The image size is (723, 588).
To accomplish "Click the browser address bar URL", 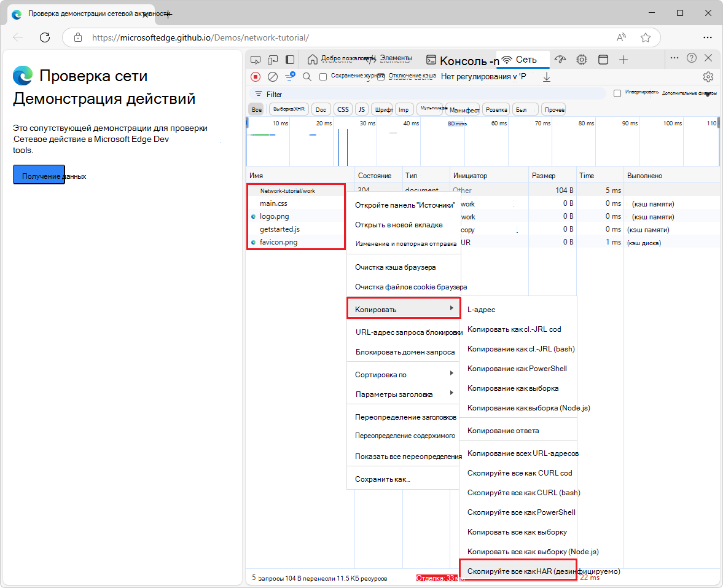I will point(201,38).
